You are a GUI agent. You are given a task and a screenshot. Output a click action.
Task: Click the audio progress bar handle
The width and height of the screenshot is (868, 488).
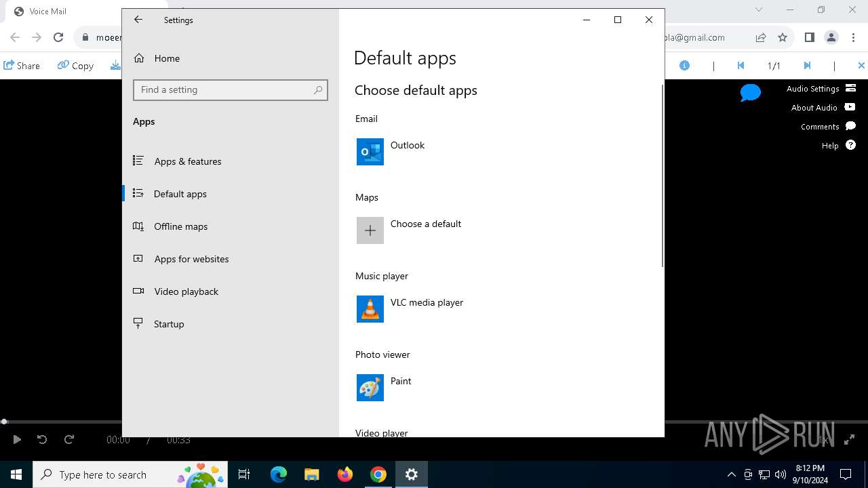(x=4, y=422)
